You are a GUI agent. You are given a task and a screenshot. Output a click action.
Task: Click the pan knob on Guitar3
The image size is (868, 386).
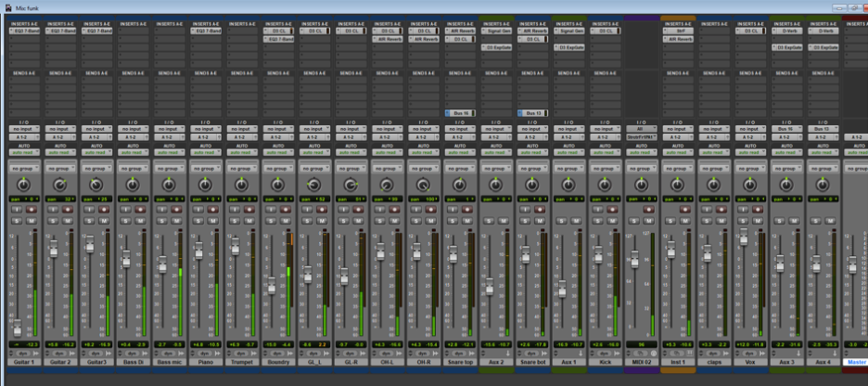pyautogui.click(x=96, y=185)
